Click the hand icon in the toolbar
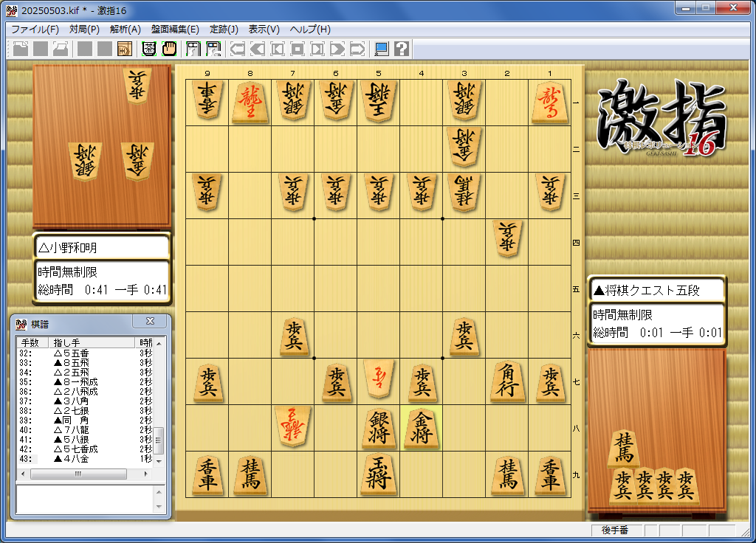The image size is (756, 543). (x=169, y=49)
